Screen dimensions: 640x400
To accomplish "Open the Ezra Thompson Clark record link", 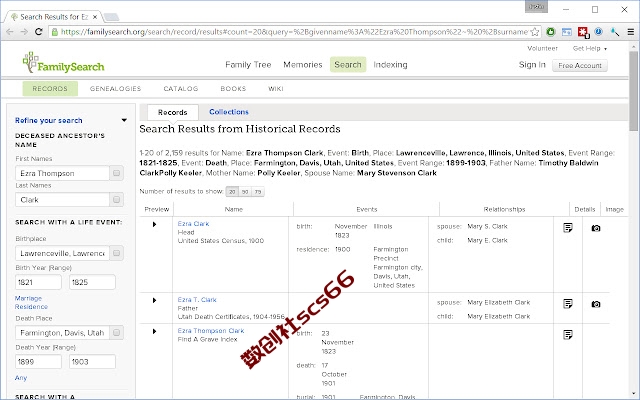I will 211,331.
